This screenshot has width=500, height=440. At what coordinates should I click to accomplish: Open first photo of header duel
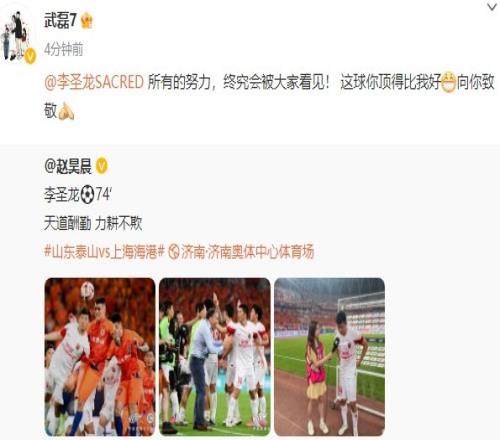click(100, 357)
